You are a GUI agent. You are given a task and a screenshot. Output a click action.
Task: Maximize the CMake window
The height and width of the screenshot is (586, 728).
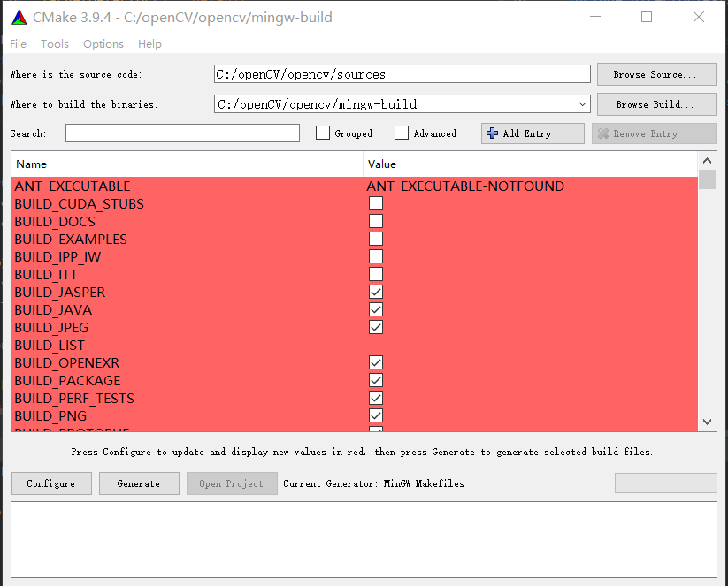(x=647, y=17)
